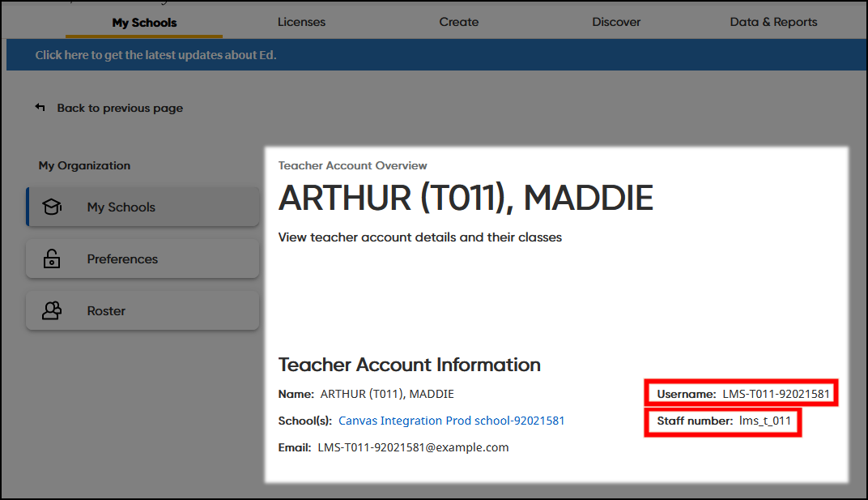
Task: Select the people icon next to Roster
Action: [52, 310]
